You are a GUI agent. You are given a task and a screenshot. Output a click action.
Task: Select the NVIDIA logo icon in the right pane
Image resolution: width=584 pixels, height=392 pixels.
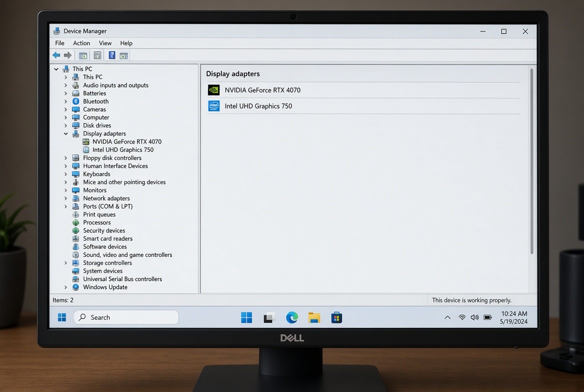[x=213, y=90]
